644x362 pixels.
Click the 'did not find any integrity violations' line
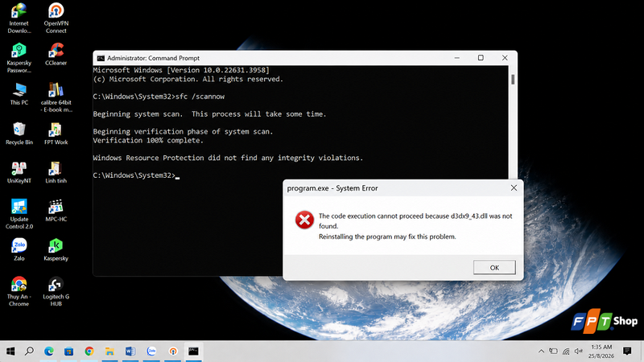(228, 158)
